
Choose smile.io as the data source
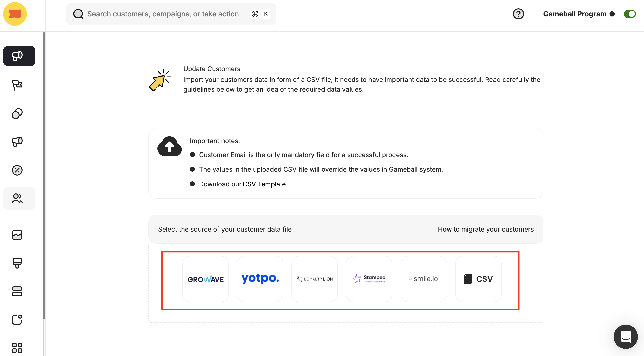[423, 279]
